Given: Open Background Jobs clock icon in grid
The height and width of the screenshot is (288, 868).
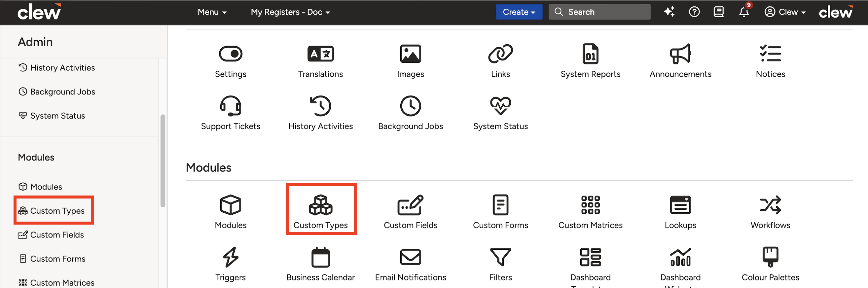Looking at the screenshot, I should (411, 106).
